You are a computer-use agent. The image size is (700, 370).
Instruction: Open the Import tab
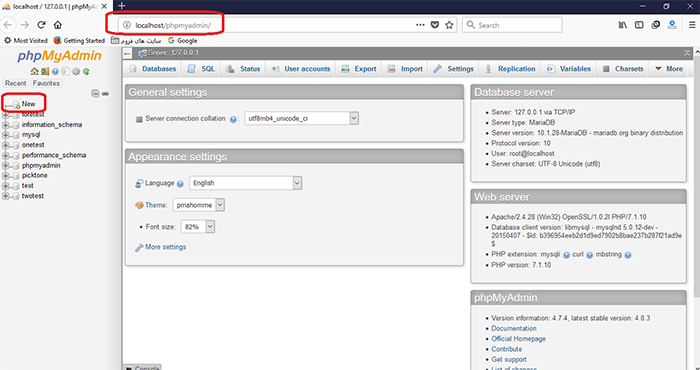[405, 69]
